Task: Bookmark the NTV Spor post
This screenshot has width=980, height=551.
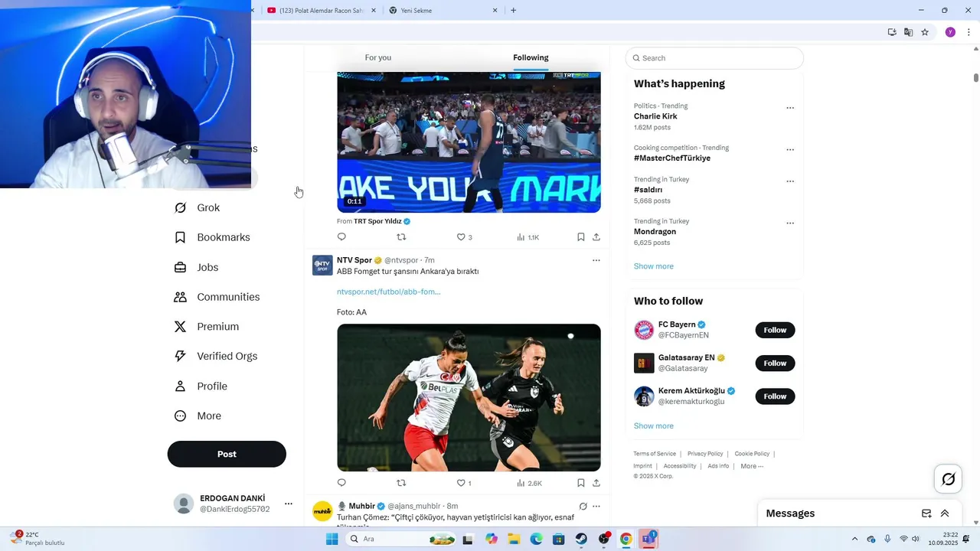Action: click(581, 483)
